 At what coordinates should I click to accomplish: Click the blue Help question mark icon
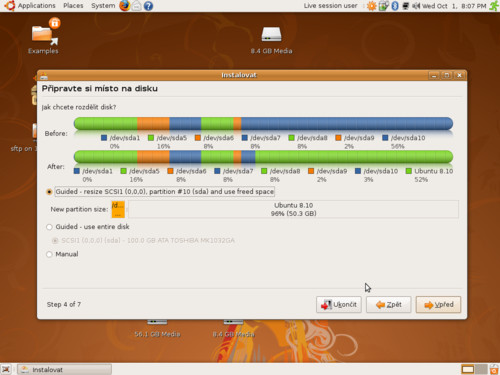(148, 6)
